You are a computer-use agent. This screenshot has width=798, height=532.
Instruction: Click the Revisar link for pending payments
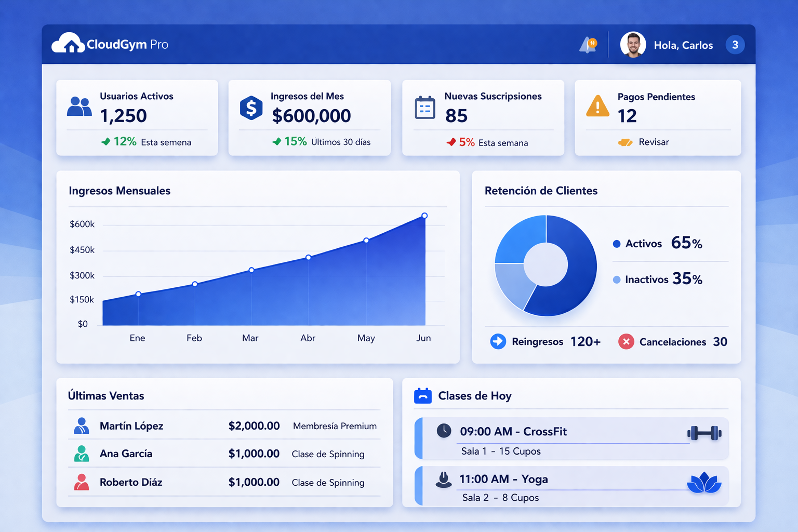point(654,142)
